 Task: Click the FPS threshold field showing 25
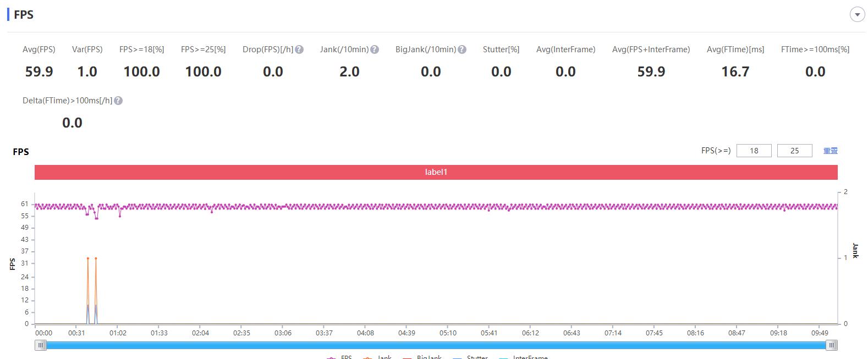point(794,151)
